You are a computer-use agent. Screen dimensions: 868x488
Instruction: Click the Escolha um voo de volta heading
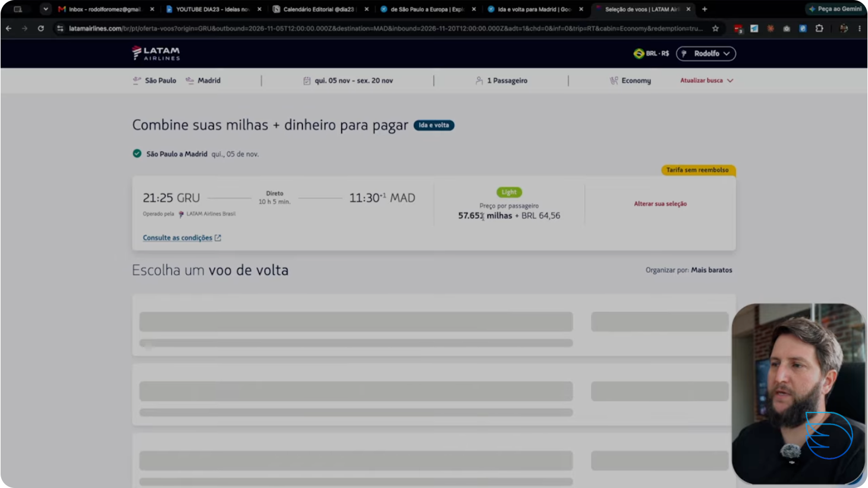[210, 270]
